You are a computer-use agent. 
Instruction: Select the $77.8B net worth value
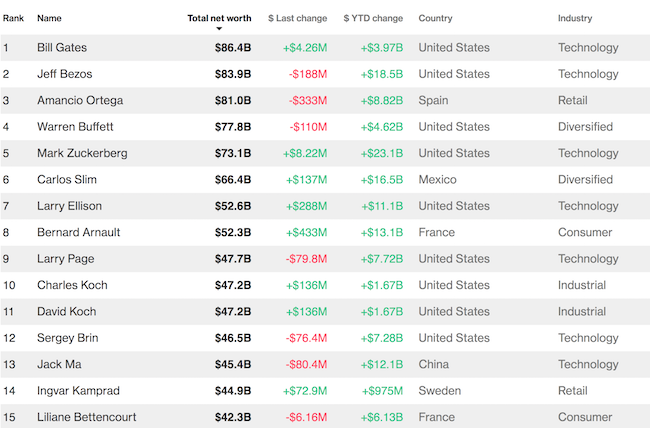[233, 127]
